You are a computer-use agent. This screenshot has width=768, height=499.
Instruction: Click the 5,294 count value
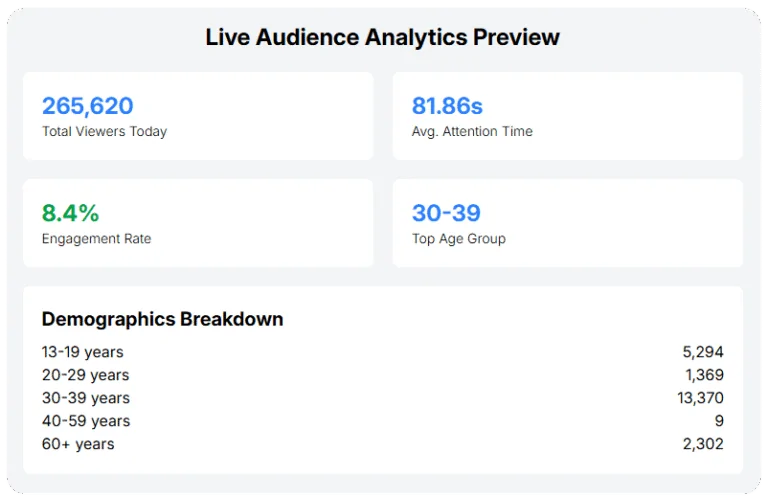click(x=704, y=352)
